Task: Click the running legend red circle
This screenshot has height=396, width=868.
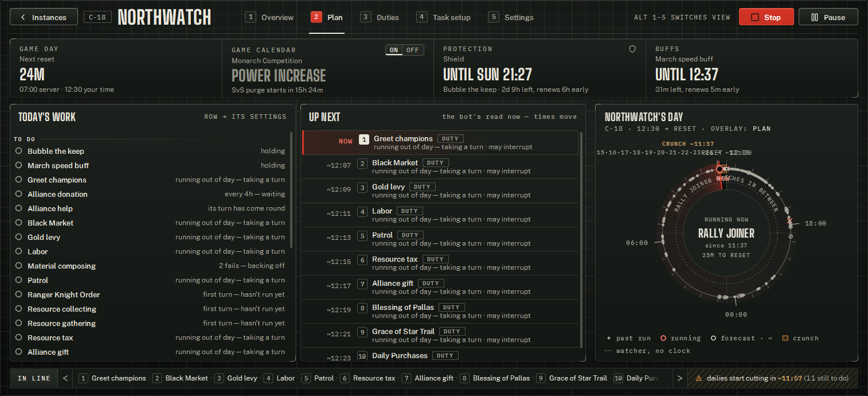Action: point(663,338)
